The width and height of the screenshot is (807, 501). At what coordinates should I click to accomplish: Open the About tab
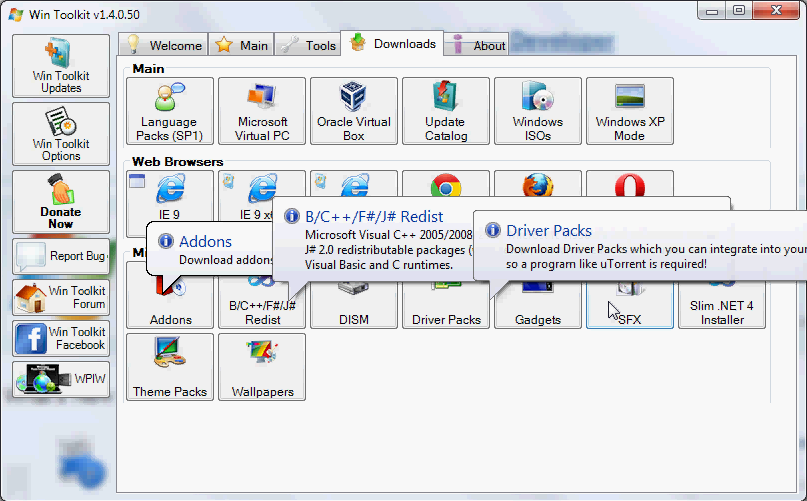click(476, 45)
